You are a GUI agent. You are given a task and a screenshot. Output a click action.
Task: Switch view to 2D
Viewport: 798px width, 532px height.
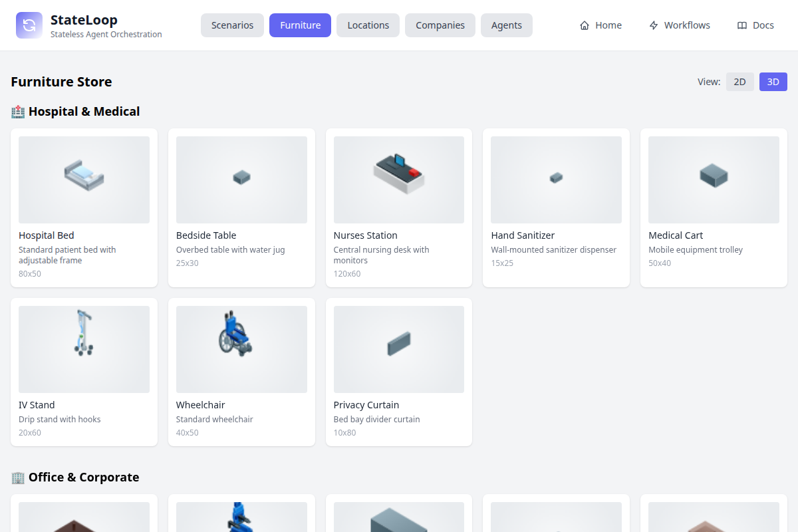click(x=739, y=82)
